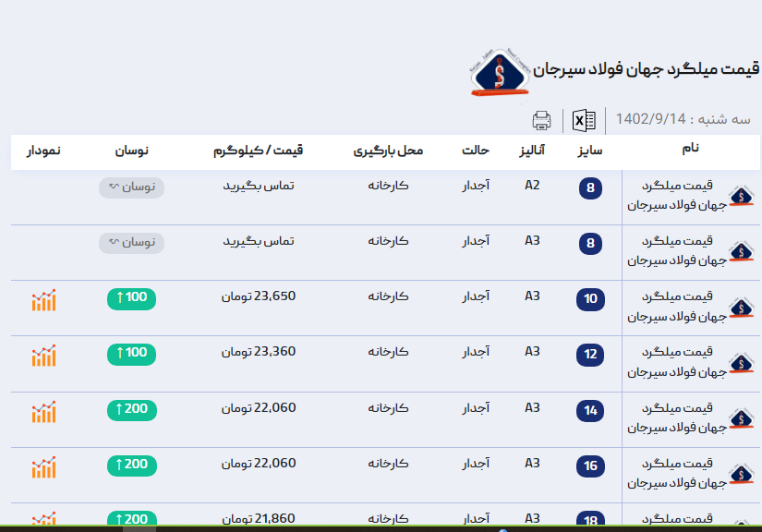Sort by the سایز column header
The width and height of the screenshot is (762, 532).
(590, 150)
